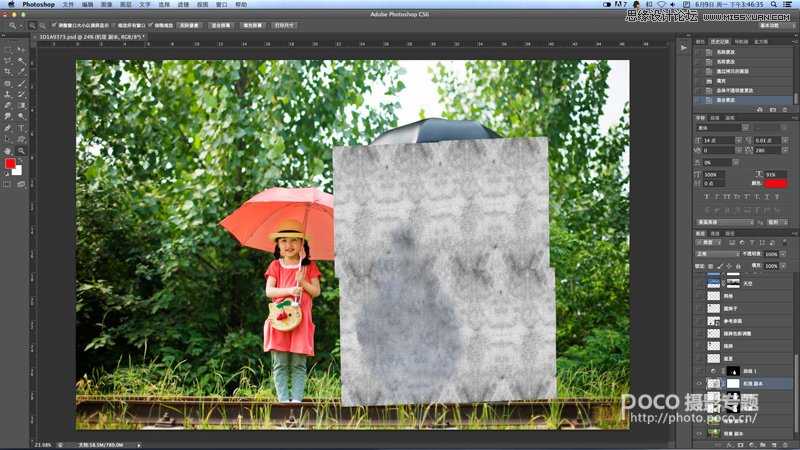Click the zoom-out magnifier in options bar

point(42,25)
